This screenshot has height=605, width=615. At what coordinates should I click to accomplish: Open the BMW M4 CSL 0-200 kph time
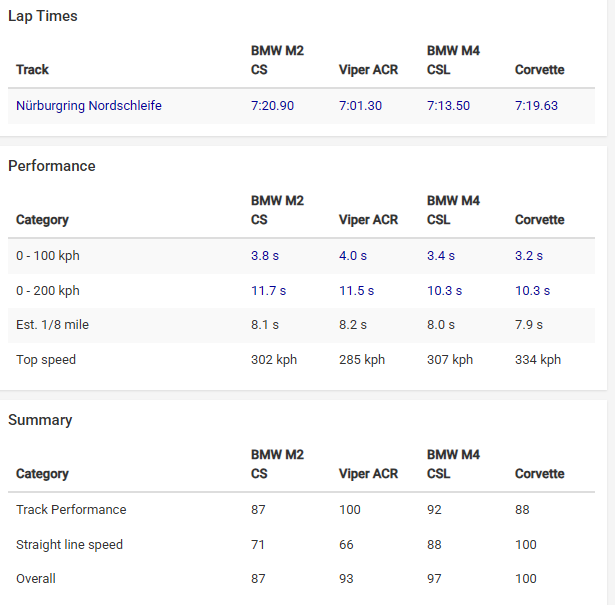tap(444, 291)
